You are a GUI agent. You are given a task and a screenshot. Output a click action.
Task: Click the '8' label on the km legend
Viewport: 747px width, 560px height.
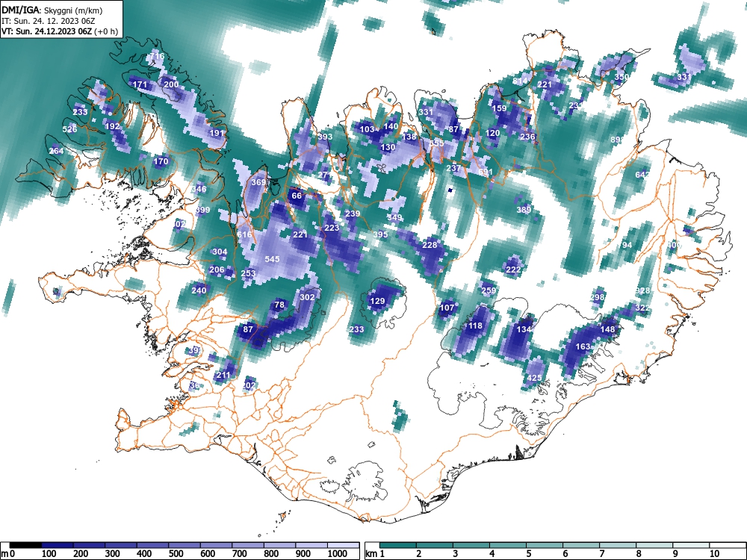pyautogui.click(x=639, y=554)
